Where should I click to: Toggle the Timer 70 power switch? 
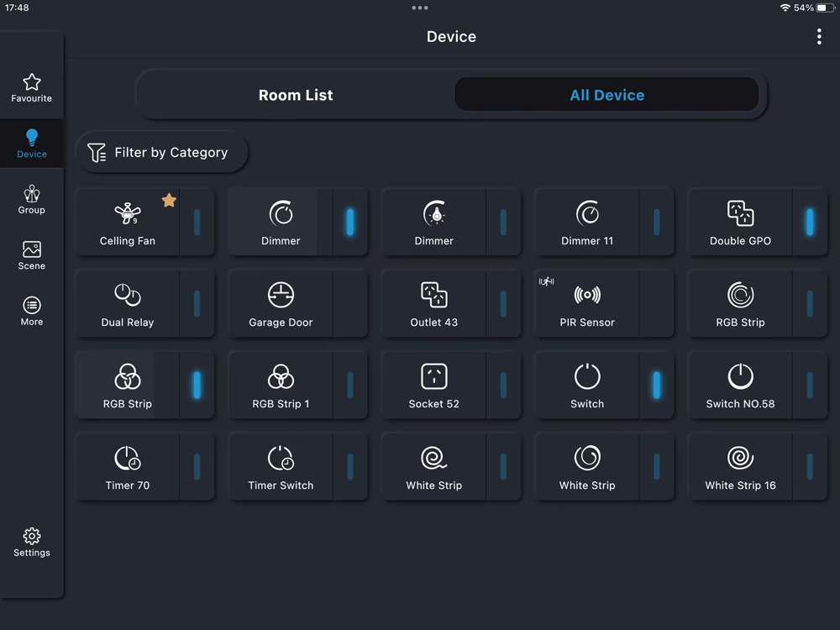pyautogui.click(x=197, y=466)
